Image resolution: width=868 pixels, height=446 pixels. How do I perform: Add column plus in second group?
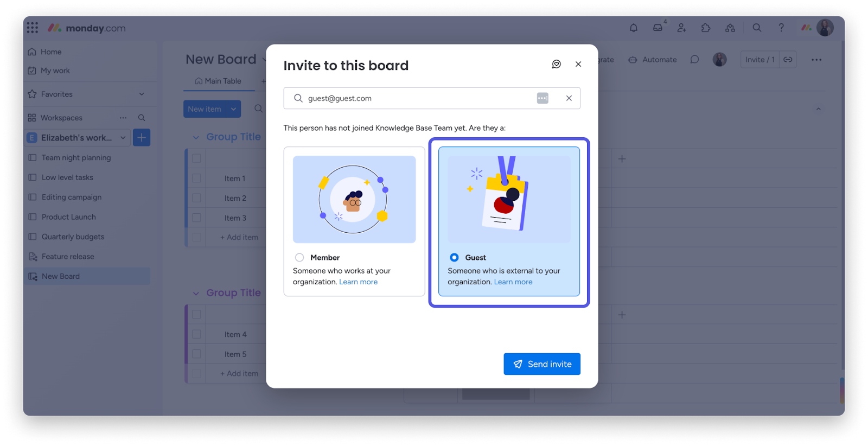[x=622, y=315]
